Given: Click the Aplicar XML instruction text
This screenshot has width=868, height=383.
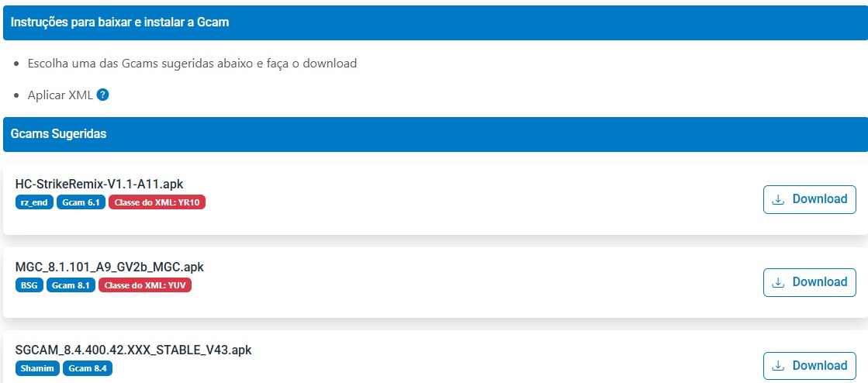Looking at the screenshot, I should coord(60,95).
